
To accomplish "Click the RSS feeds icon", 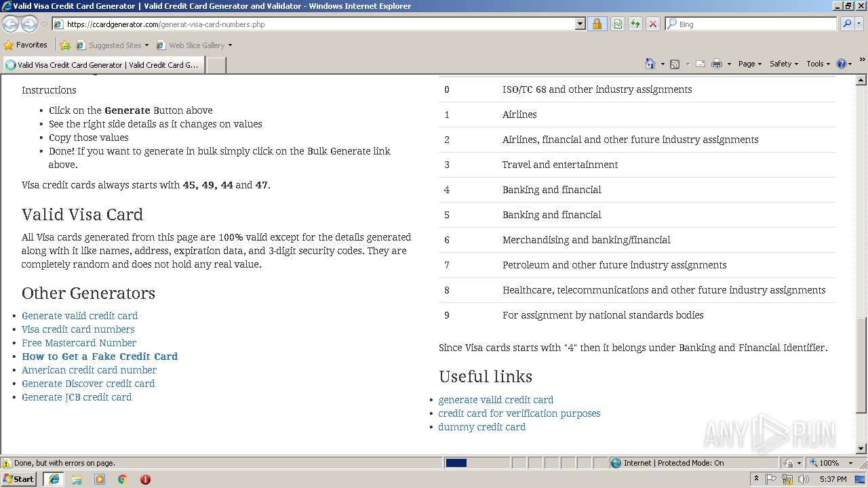I will [675, 64].
